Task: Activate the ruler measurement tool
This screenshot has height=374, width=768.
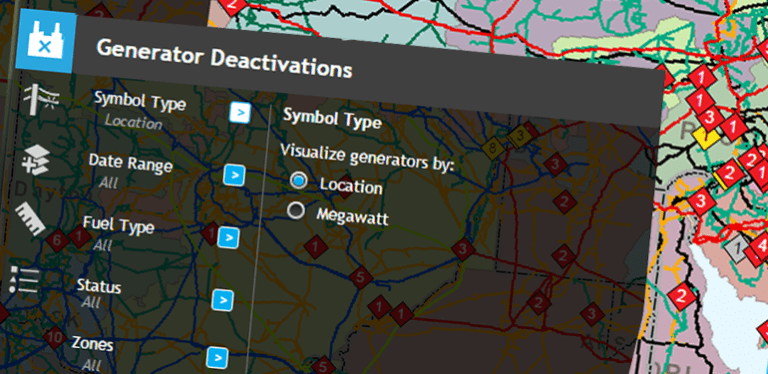Action: 30,219
